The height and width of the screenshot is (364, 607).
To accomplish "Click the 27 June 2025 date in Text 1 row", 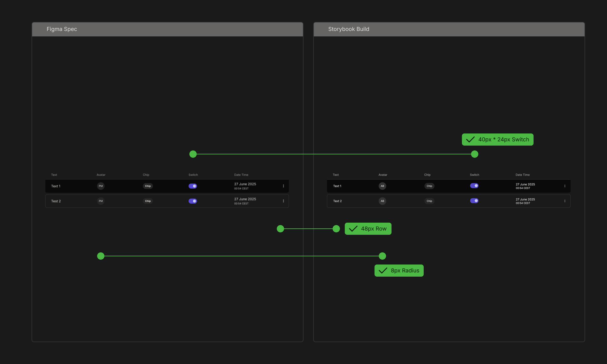I will (245, 184).
